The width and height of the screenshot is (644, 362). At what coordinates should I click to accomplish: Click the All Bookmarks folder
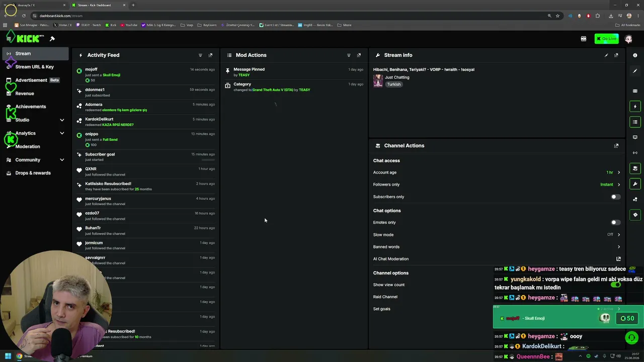[628, 25]
